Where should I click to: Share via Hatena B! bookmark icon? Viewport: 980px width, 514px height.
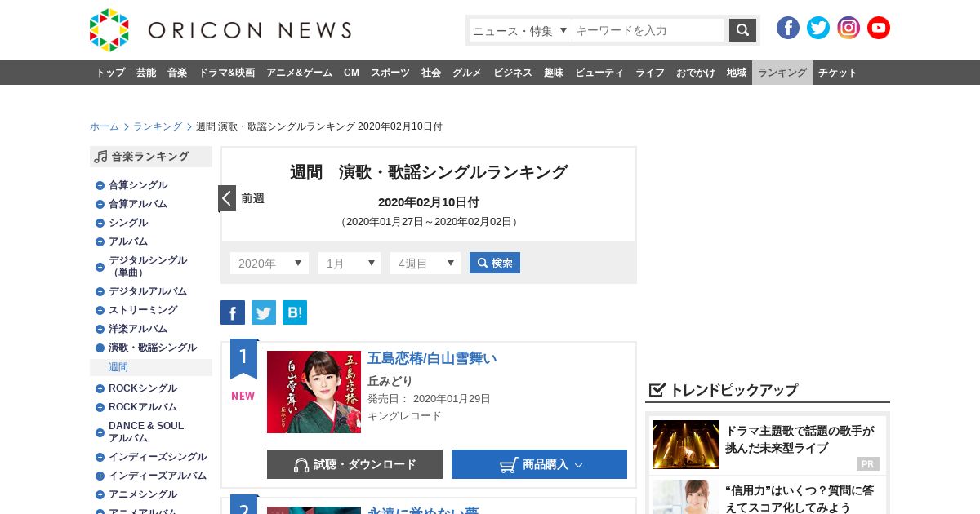pos(295,312)
